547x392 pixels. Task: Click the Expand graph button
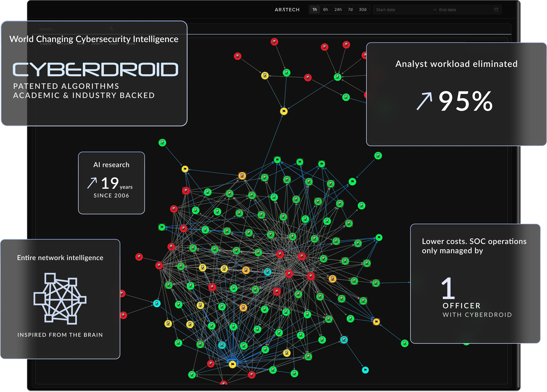click(x=46, y=44)
